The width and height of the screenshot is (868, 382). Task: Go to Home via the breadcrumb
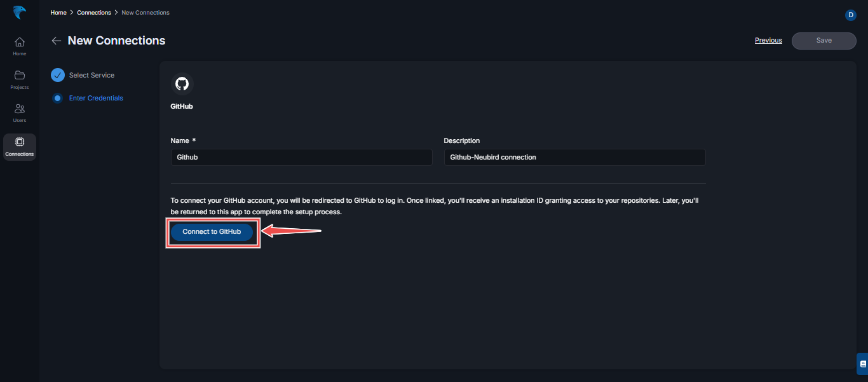[x=58, y=12]
